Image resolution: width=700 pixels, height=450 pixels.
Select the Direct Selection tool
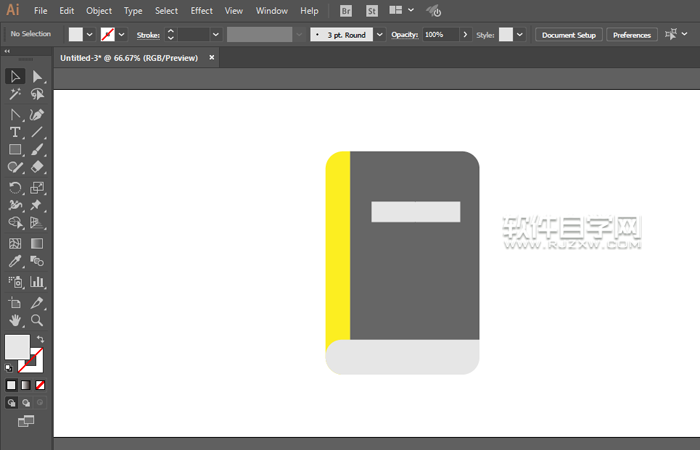[x=37, y=76]
